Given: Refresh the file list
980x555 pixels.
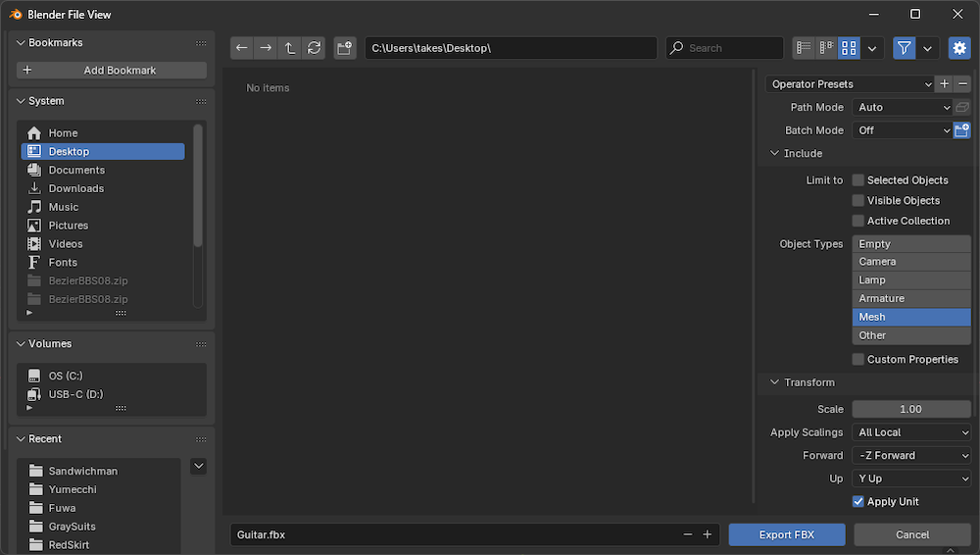Looking at the screenshot, I should (314, 48).
